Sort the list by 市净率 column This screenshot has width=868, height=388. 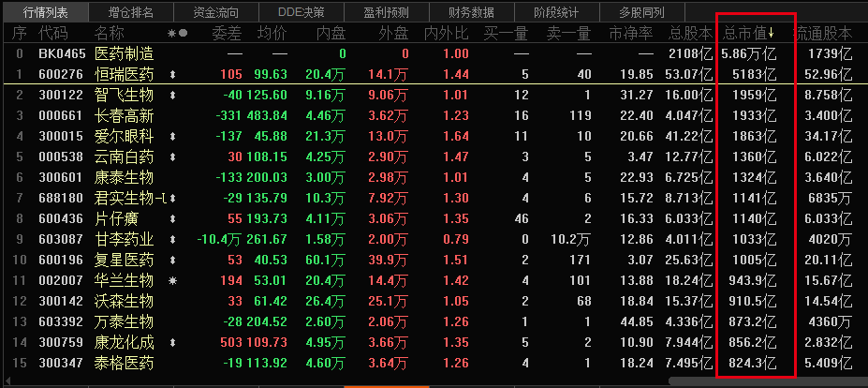pyautogui.click(x=628, y=33)
